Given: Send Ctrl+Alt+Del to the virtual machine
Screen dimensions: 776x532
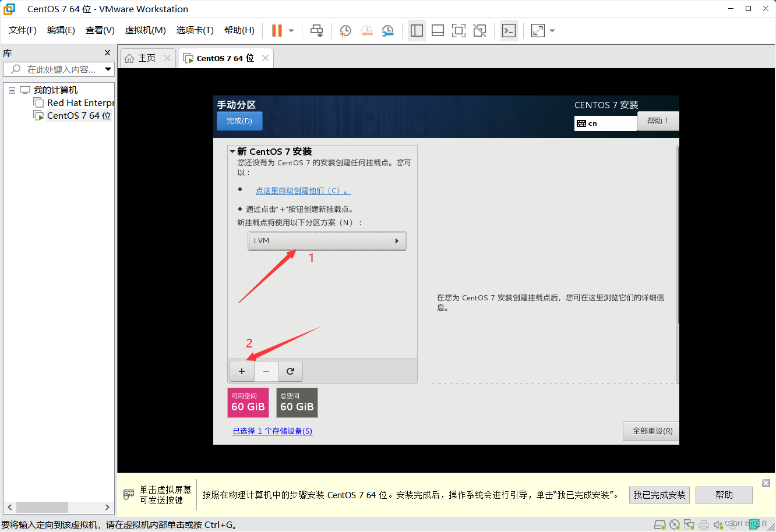Looking at the screenshot, I should click(x=316, y=31).
